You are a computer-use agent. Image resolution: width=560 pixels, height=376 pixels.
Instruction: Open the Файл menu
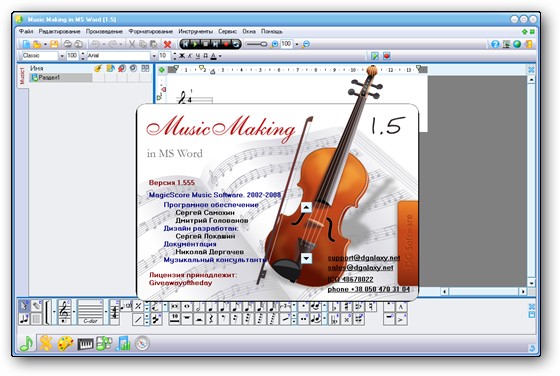[26, 31]
